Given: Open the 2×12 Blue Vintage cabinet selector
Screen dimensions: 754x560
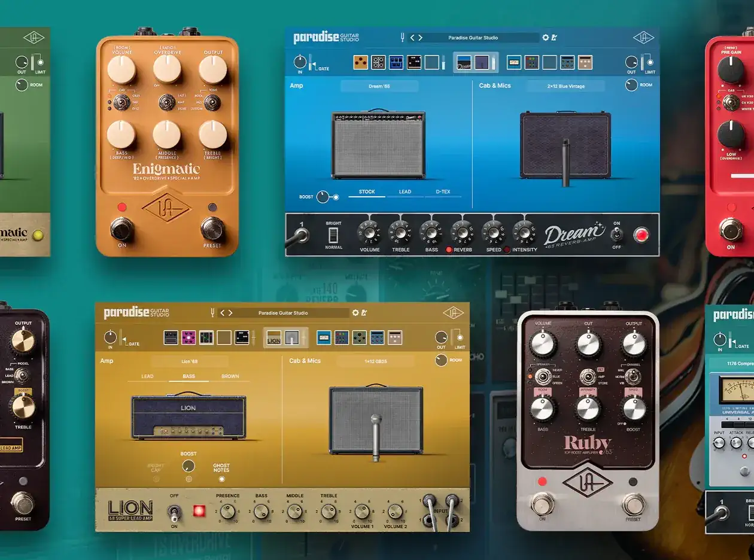Looking at the screenshot, I should (x=565, y=86).
